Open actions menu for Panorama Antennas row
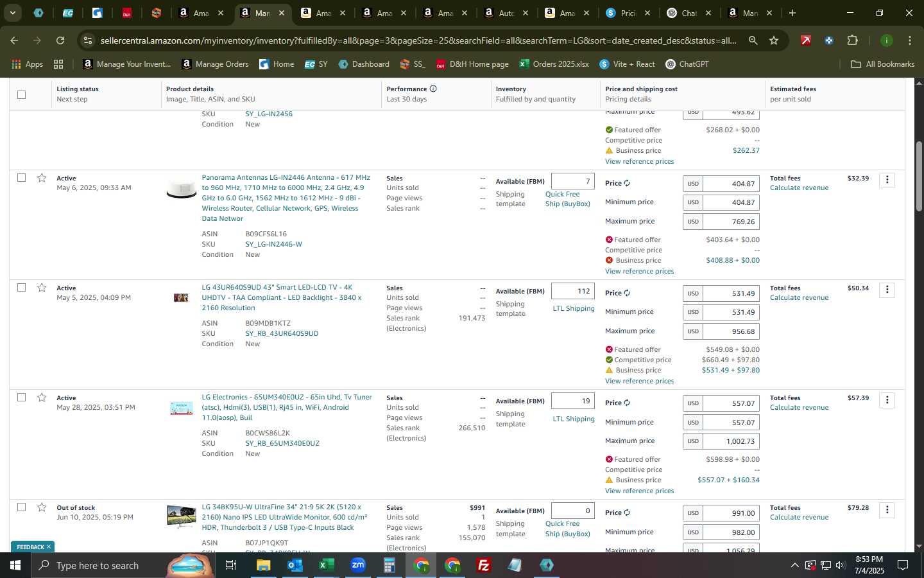 coord(887,180)
